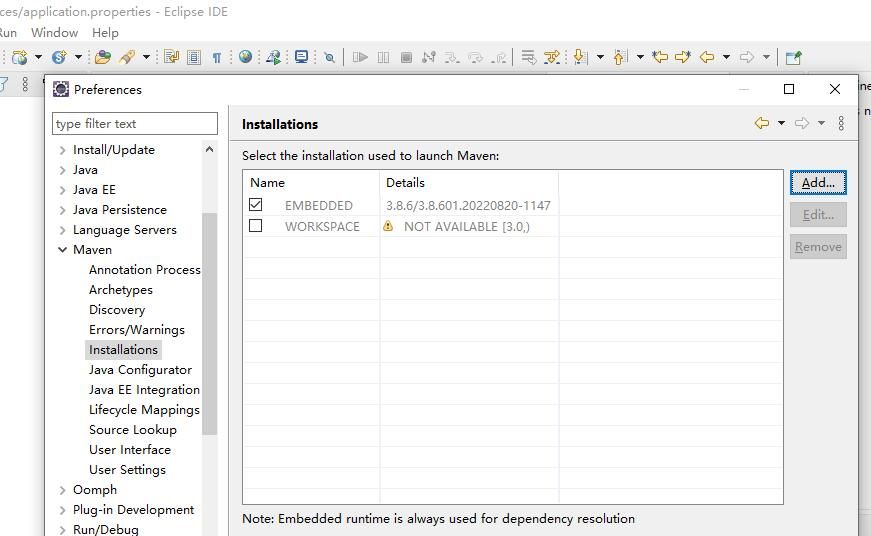Select User Settings under Maven

point(127,470)
